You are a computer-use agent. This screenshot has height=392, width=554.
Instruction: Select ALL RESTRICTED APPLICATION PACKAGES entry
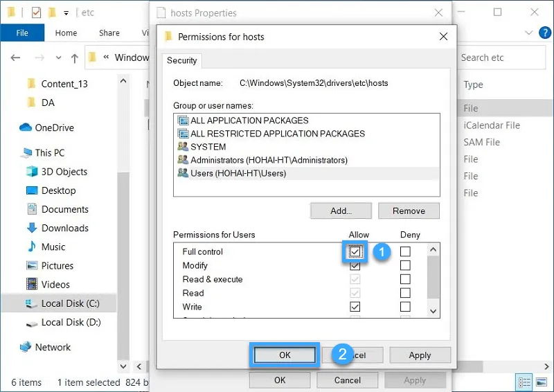pos(306,134)
